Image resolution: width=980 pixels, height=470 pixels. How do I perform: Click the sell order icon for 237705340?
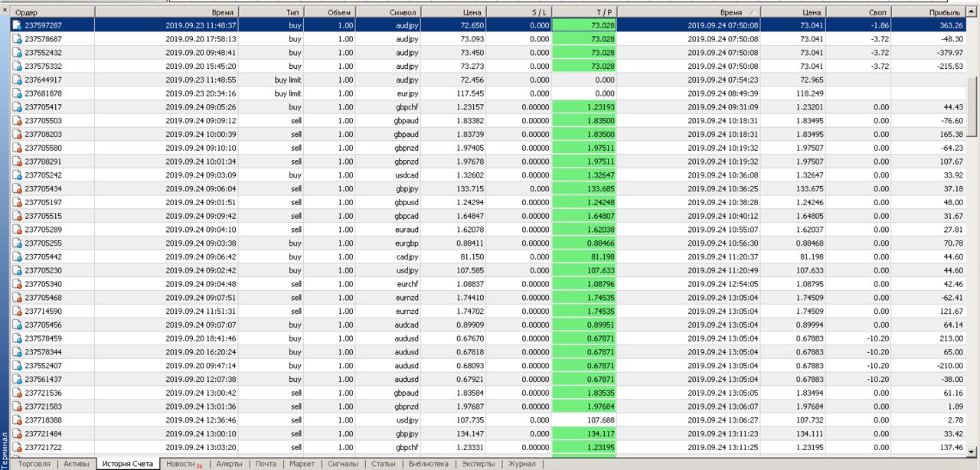point(17,284)
